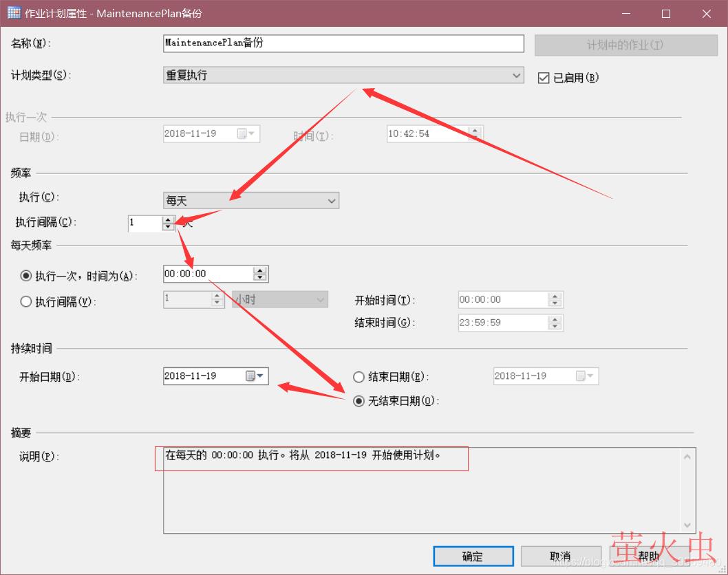Decrease the once-daily execution time value
The image size is (728, 575).
click(260, 278)
